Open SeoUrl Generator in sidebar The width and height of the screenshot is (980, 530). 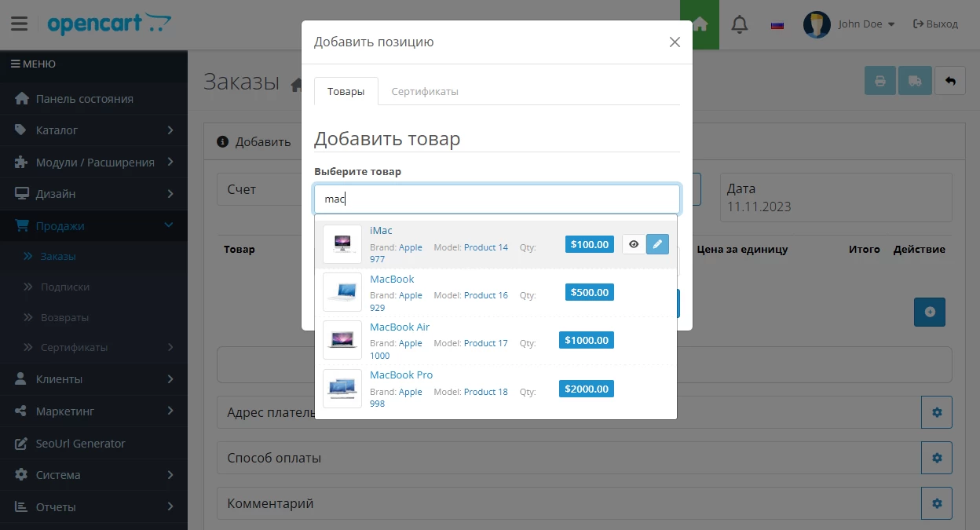[x=93, y=444]
